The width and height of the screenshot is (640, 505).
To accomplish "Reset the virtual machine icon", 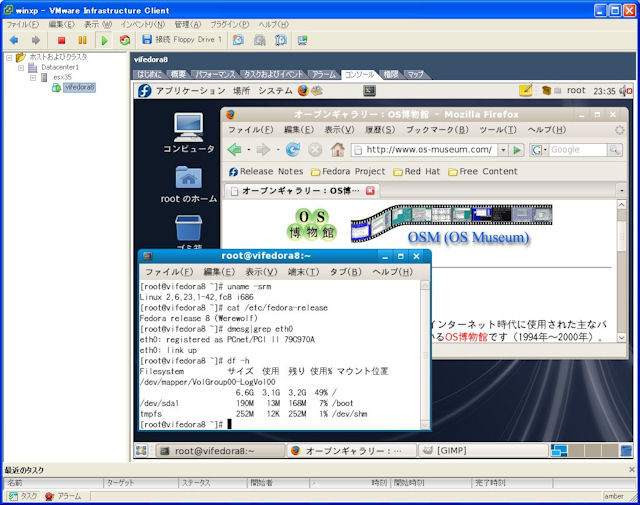I will click(x=125, y=40).
